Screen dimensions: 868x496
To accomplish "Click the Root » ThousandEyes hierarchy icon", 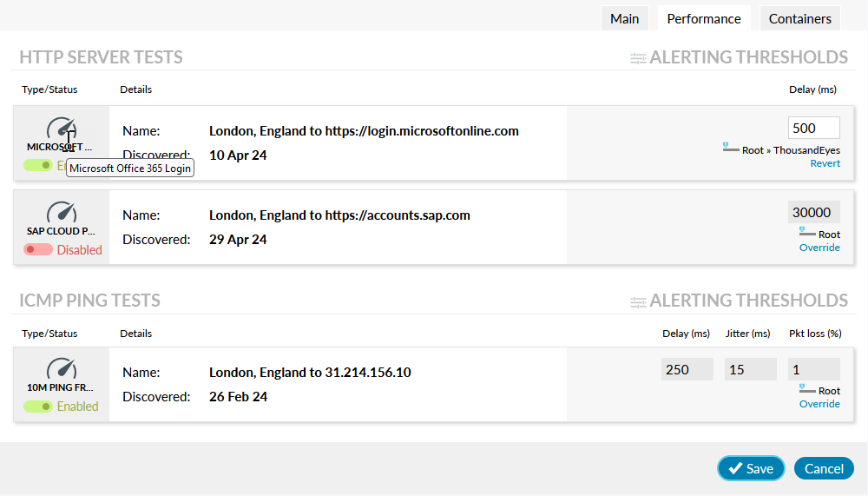I will coord(731,149).
